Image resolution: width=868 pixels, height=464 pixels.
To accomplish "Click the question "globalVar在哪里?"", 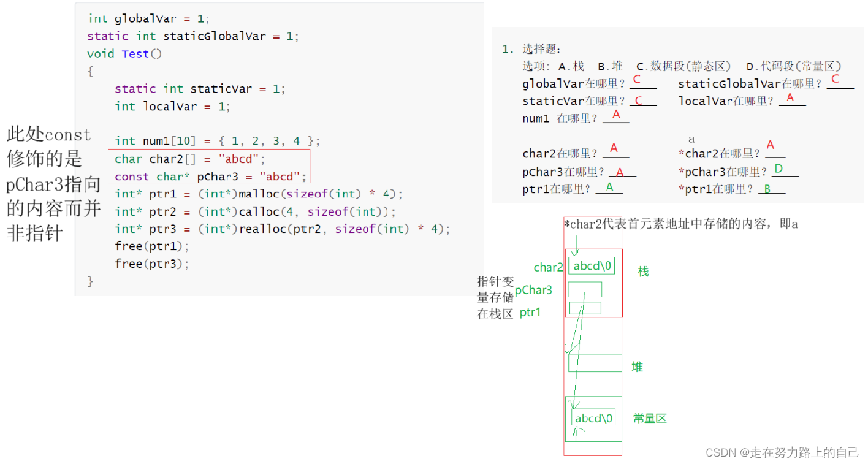I will pos(574,84).
